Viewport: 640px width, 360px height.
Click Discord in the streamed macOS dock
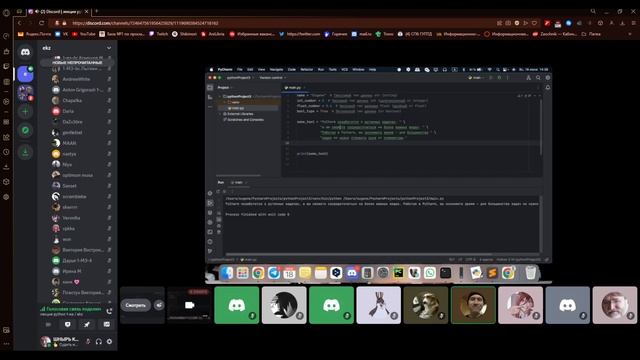352,273
